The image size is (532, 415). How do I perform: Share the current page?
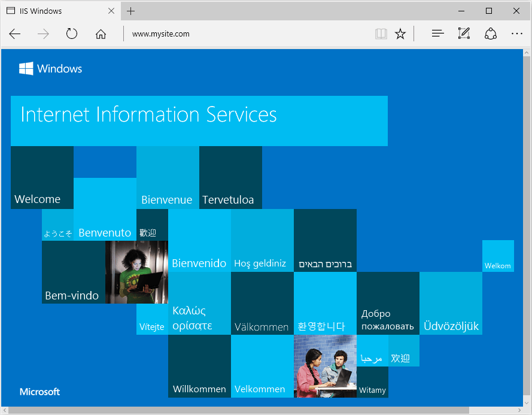click(491, 34)
